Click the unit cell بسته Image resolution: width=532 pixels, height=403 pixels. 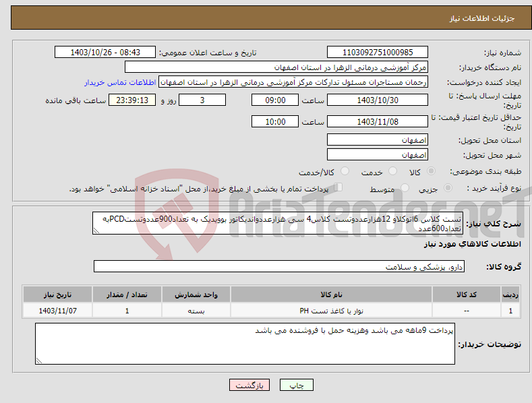point(196,311)
